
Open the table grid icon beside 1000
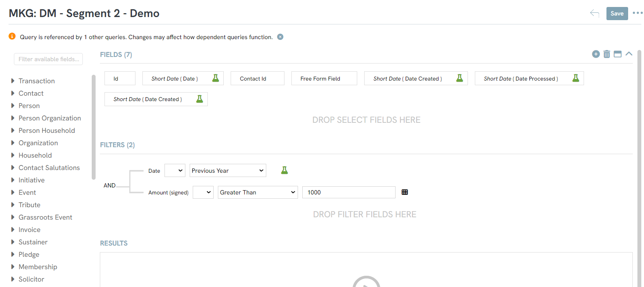(405, 192)
